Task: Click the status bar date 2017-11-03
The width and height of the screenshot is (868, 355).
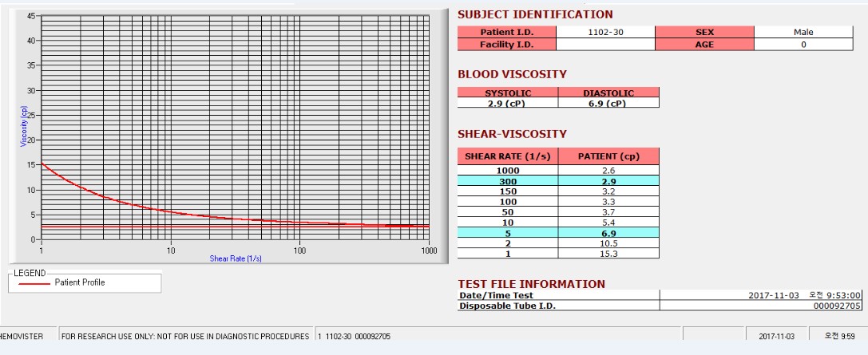Action: click(x=776, y=336)
